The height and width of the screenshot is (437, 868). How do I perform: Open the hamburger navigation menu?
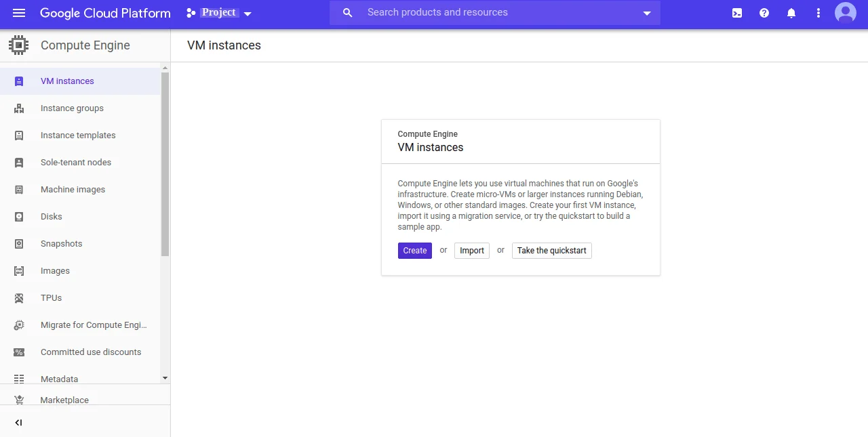(x=19, y=13)
